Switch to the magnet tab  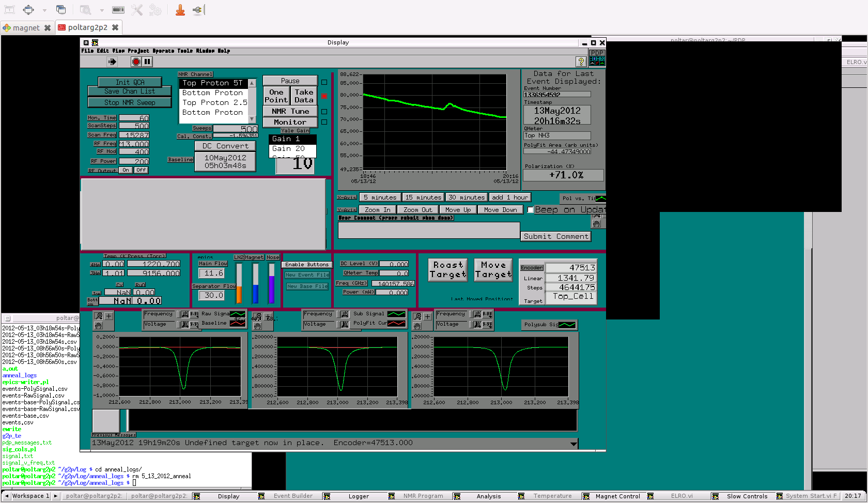click(x=26, y=28)
